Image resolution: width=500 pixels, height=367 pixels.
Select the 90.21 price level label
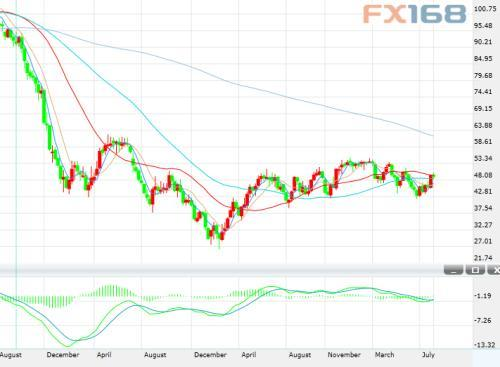(483, 42)
